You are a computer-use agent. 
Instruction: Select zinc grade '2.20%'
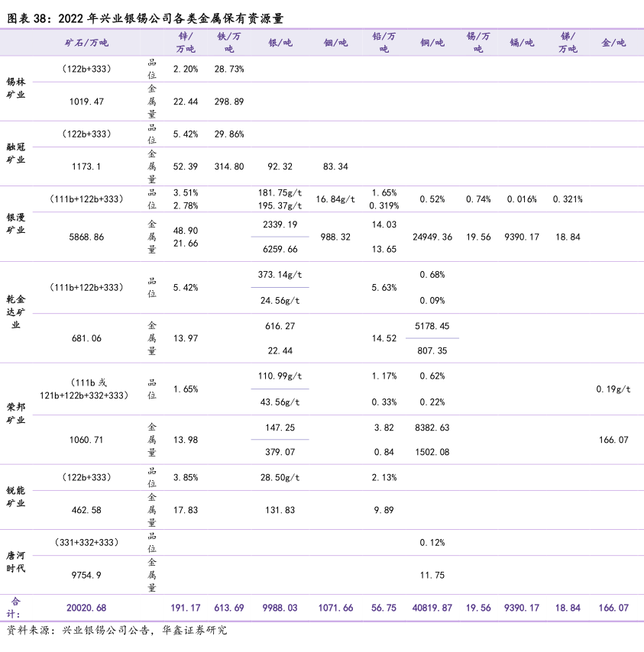(186, 69)
